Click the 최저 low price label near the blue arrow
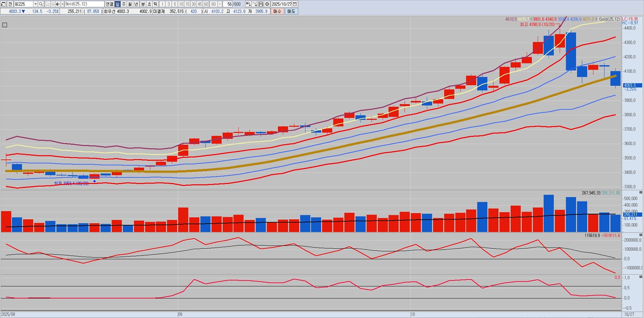The image size is (644, 318). 71,183
